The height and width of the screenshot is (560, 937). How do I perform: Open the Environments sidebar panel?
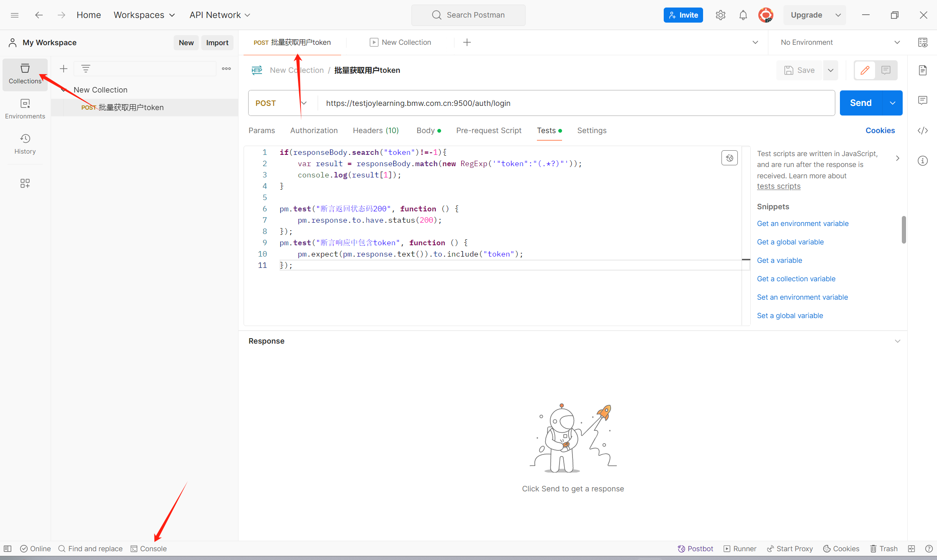[25, 109]
